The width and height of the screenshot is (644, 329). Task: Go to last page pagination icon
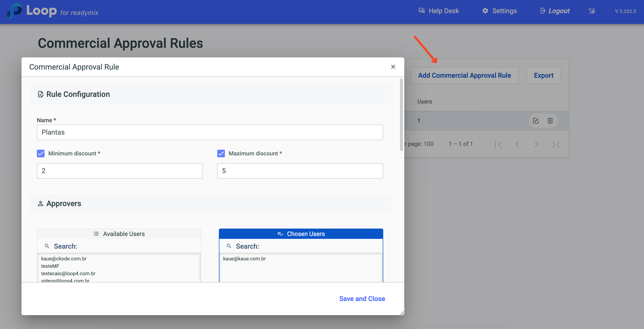point(555,144)
